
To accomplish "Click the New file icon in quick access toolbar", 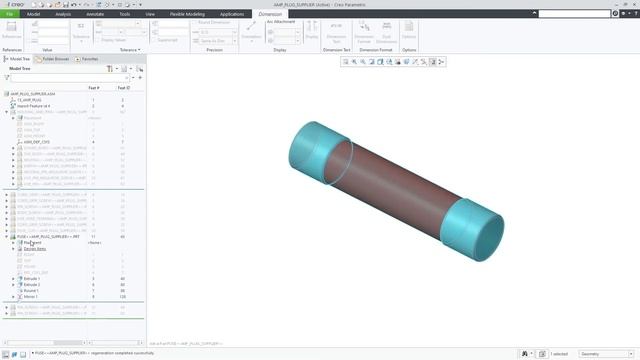I will [x=34, y=4].
